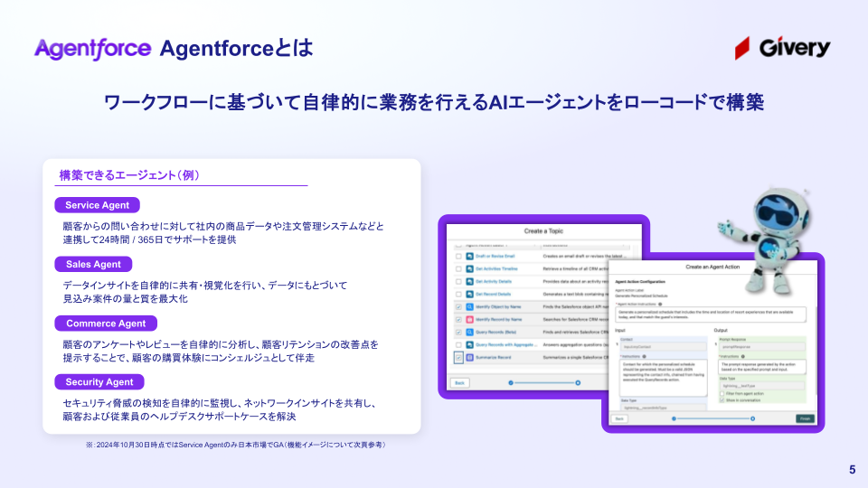Click the '構築できるエージェント(例)' heading
868x488 pixels.
pyautogui.click(x=129, y=175)
